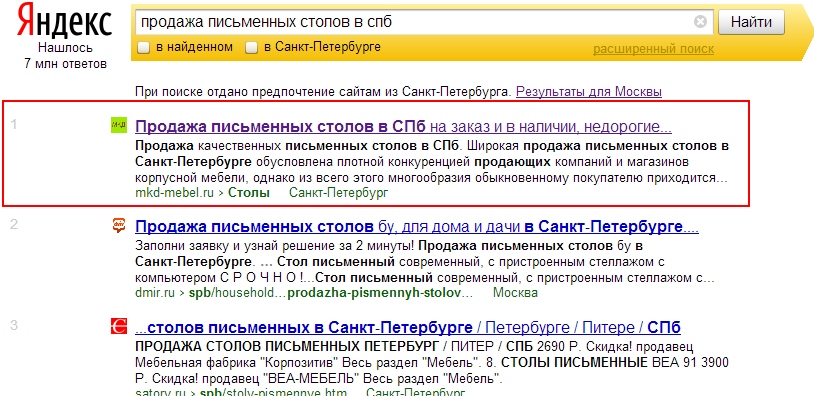Click 'Москва' region label in second result

[x=515, y=293]
